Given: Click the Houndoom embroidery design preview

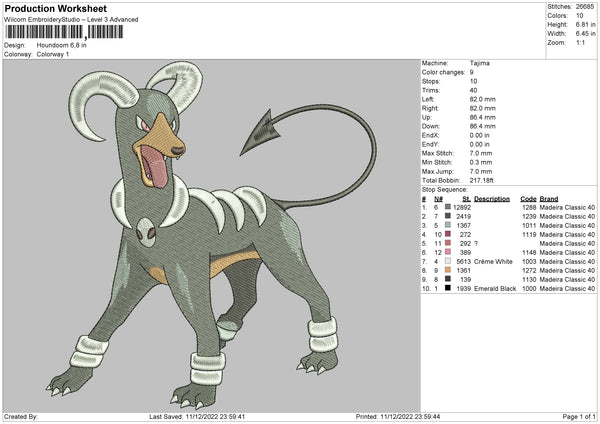Looking at the screenshot, I should (212, 235).
